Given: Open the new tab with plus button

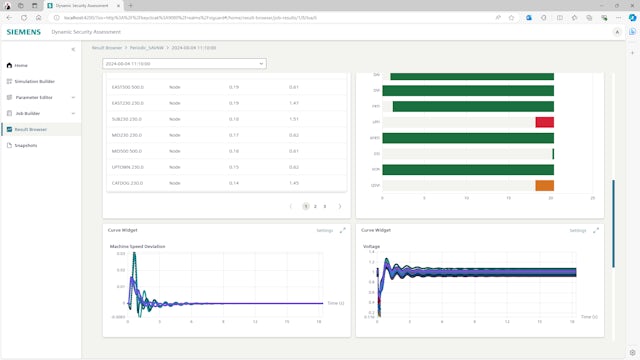Looking at the screenshot, I should coord(131,6).
